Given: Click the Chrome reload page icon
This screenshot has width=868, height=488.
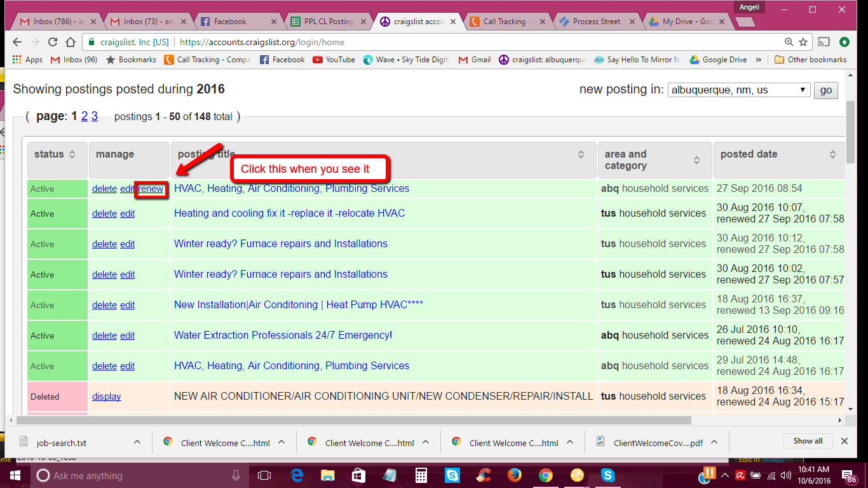Looking at the screenshot, I should pyautogui.click(x=53, y=43).
